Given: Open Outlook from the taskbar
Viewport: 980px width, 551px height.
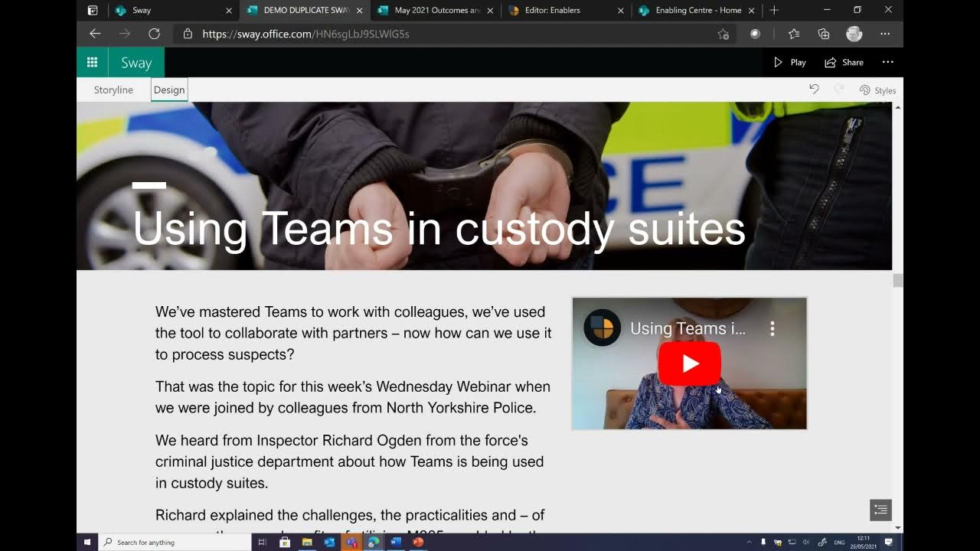Looking at the screenshot, I should coord(329,542).
